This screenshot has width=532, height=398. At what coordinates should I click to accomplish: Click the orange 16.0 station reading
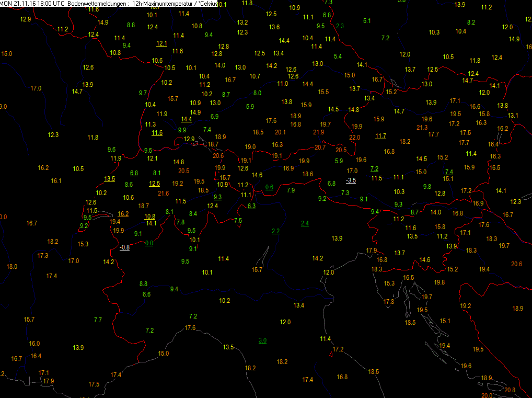click(x=34, y=343)
